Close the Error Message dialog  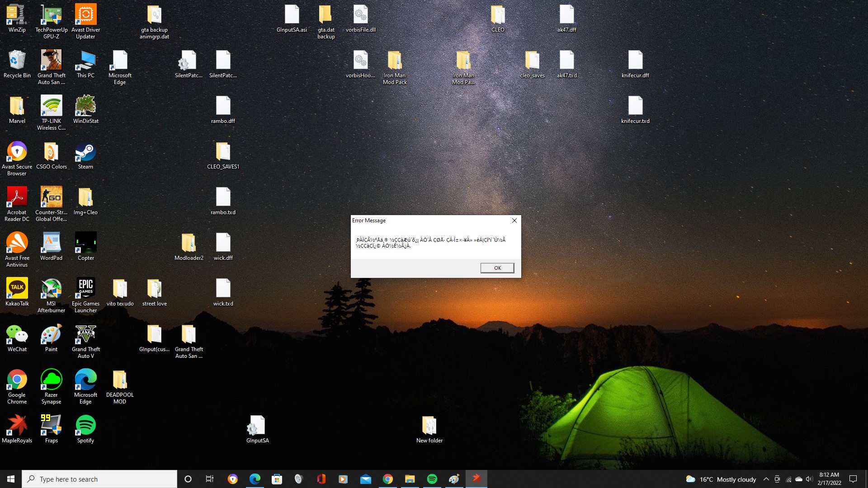click(514, 221)
